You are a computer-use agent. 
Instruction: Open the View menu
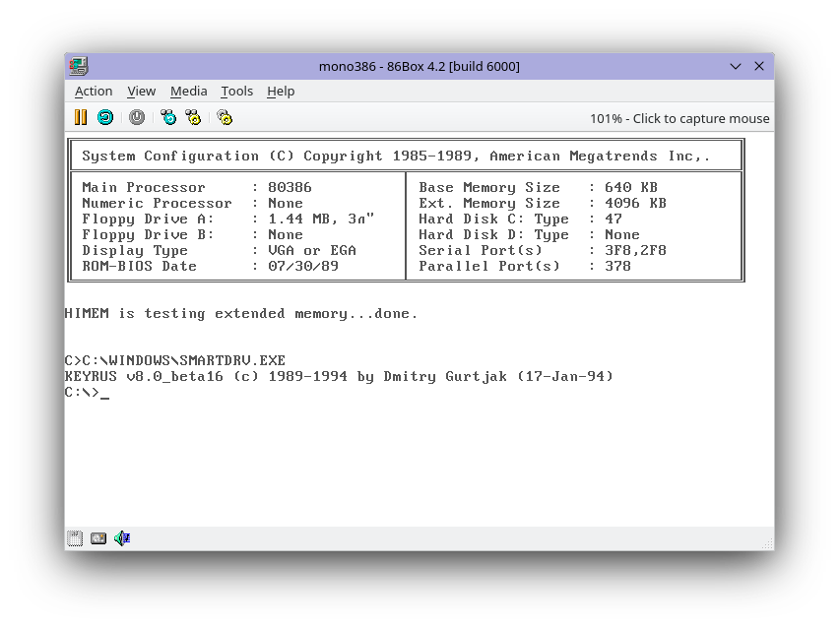click(142, 92)
